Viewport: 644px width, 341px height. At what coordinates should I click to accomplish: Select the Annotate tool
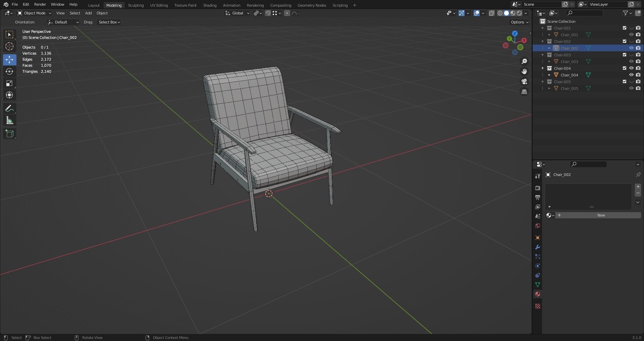point(9,109)
